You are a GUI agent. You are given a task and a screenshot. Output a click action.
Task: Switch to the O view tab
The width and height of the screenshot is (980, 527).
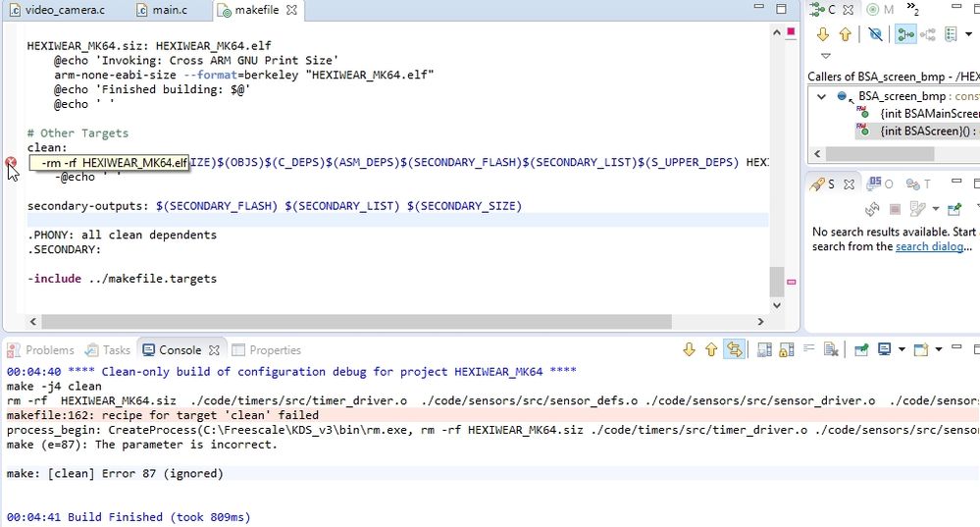(881, 184)
